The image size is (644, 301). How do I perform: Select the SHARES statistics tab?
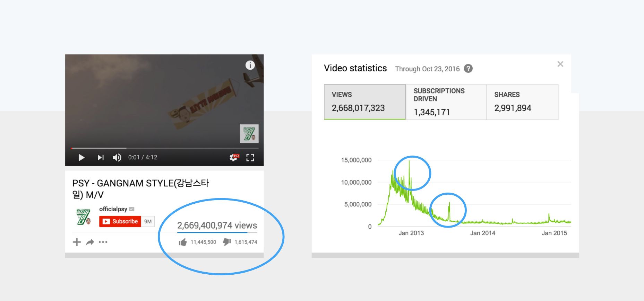(522, 102)
